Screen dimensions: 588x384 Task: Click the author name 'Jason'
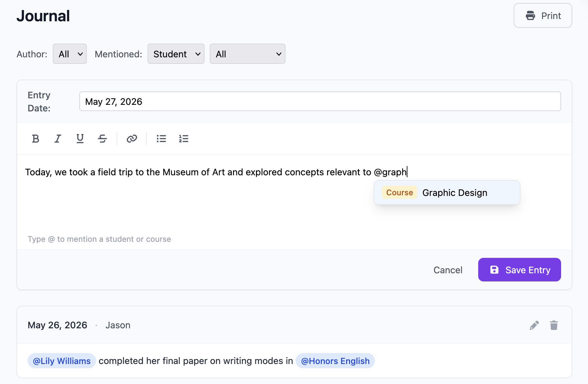(x=118, y=325)
